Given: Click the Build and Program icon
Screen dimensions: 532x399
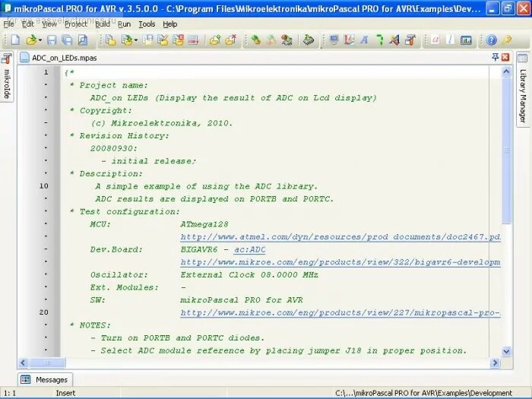Looking at the screenshot, I should (x=287, y=40).
